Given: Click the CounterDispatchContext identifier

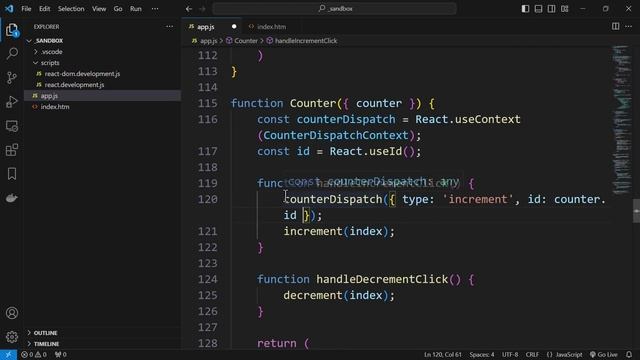Looking at the screenshot, I should pyautogui.click(x=336, y=136).
